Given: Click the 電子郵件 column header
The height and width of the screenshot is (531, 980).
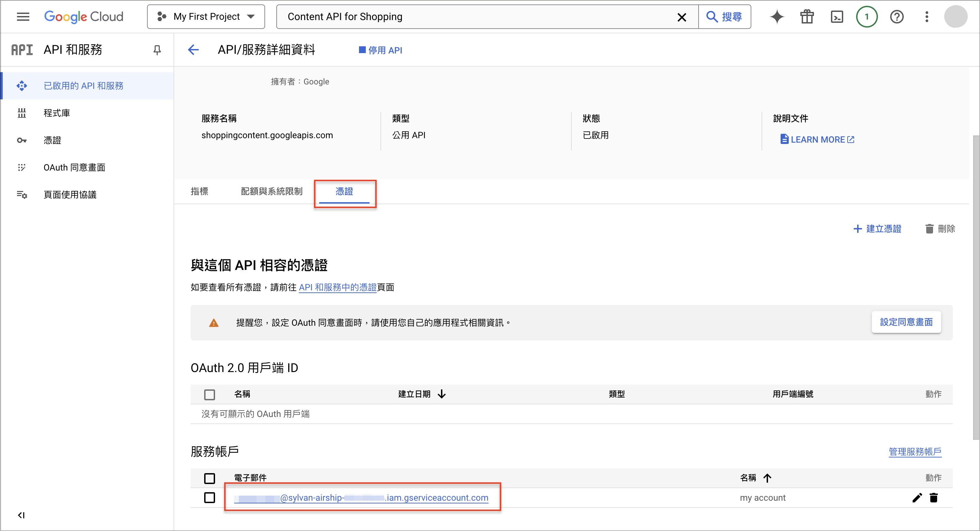Looking at the screenshot, I should click(250, 478).
